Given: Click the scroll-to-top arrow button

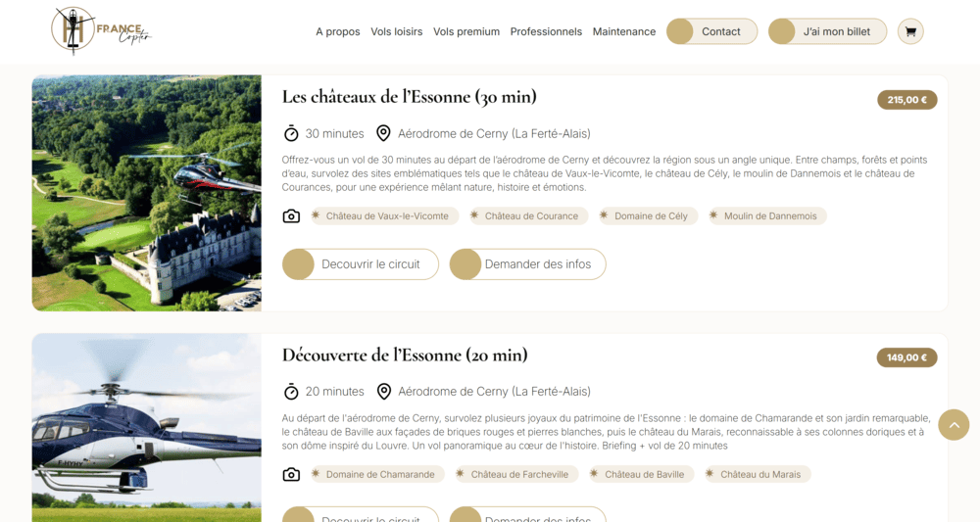Looking at the screenshot, I should pyautogui.click(x=954, y=425).
